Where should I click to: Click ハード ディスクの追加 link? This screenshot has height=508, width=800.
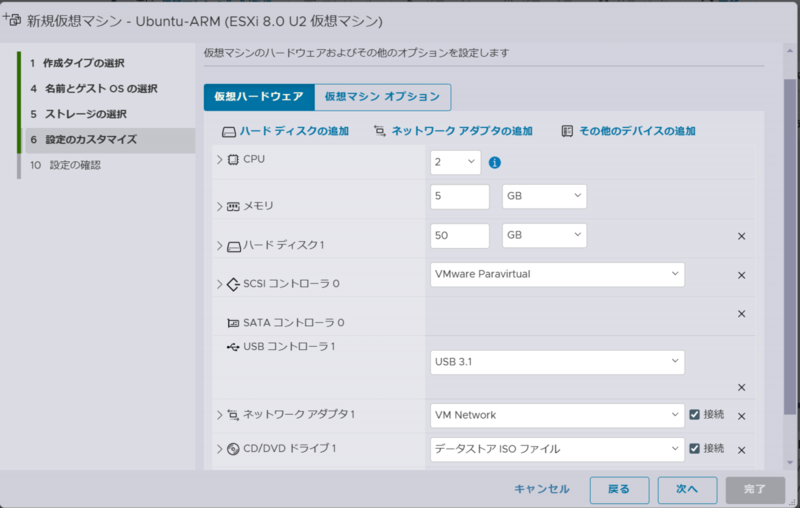[x=286, y=132]
